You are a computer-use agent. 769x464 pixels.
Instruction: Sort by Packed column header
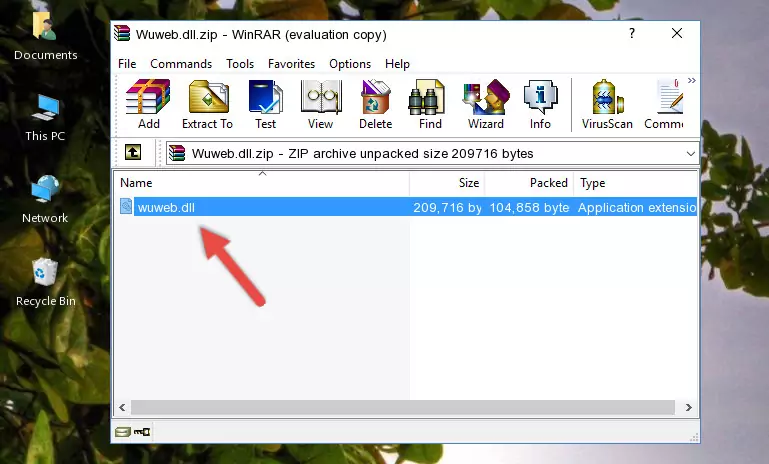[x=529, y=183]
